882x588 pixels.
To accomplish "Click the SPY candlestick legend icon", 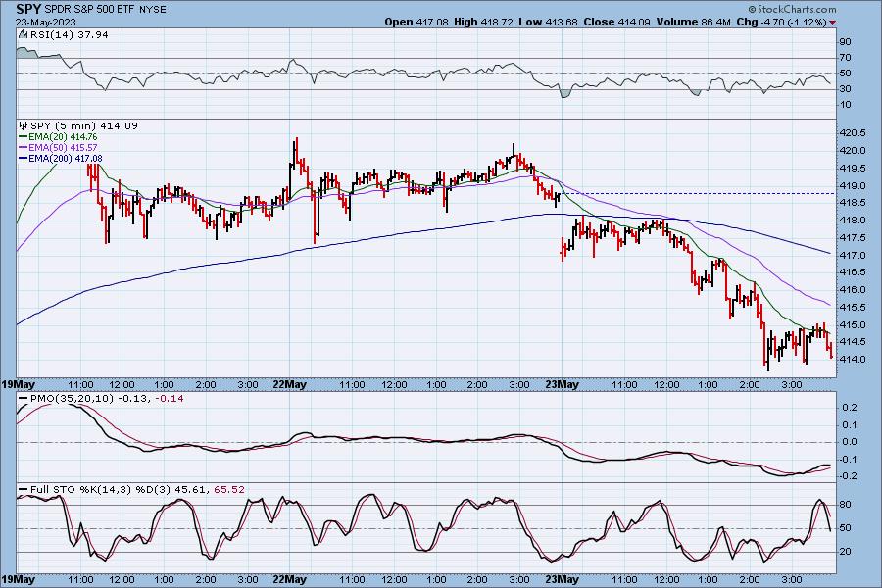I will tap(24, 126).
